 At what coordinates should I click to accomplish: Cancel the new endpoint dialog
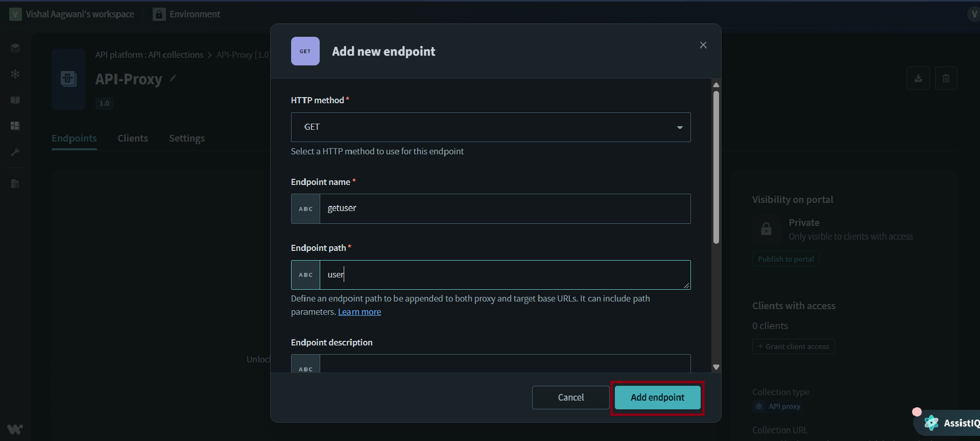(x=570, y=398)
